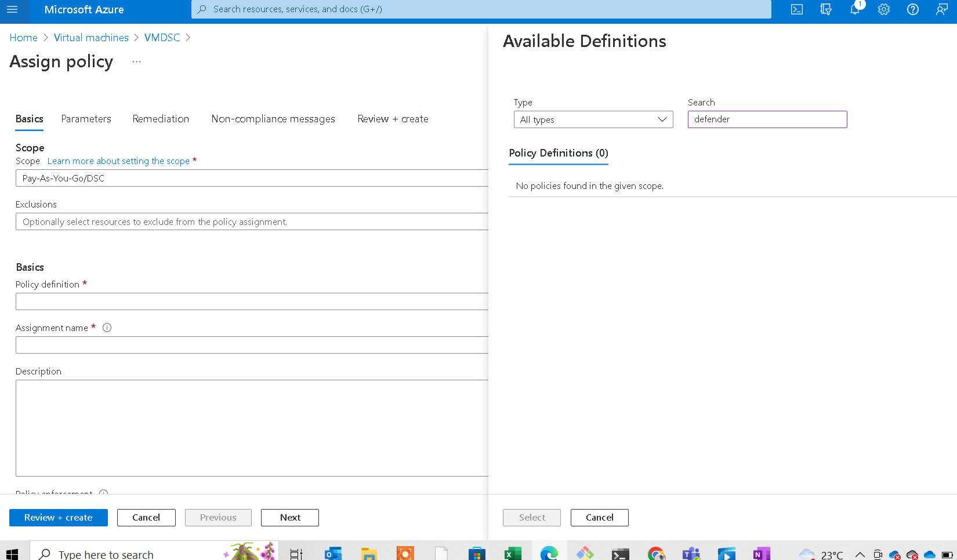Open the ellipsis menu beside Assign policy
This screenshot has width=957, height=560.
click(x=136, y=61)
